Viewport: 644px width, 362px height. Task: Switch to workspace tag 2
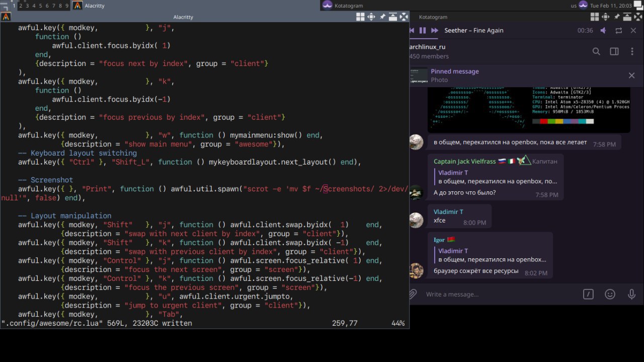(21, 6)
